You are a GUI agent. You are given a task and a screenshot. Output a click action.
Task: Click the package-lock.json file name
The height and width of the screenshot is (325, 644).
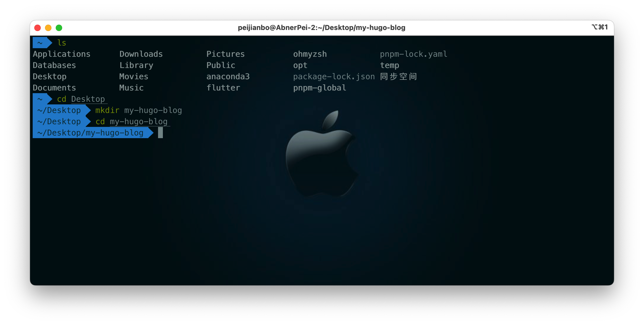334,77
